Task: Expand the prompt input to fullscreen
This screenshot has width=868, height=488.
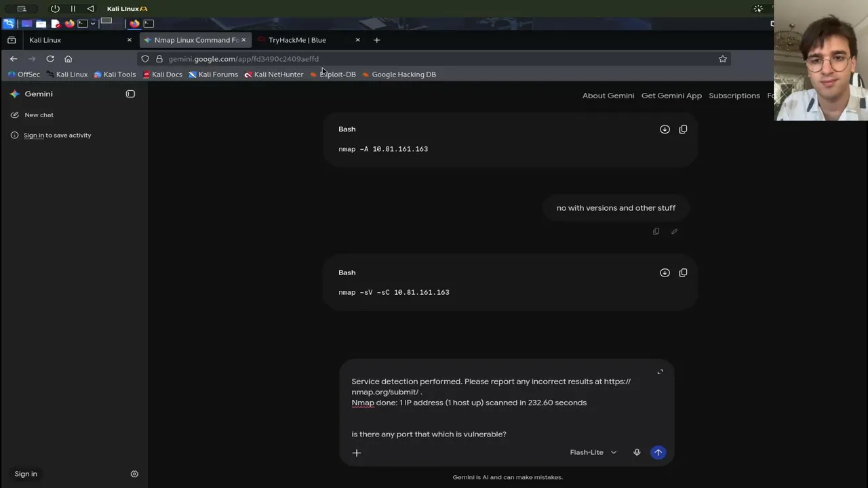Action: (660, 372)
